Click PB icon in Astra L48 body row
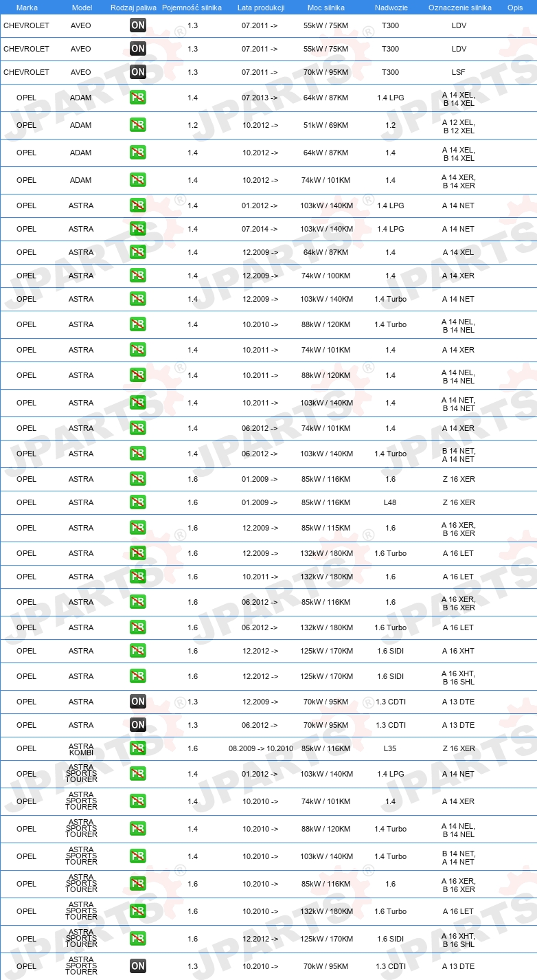 click(138, 502)
